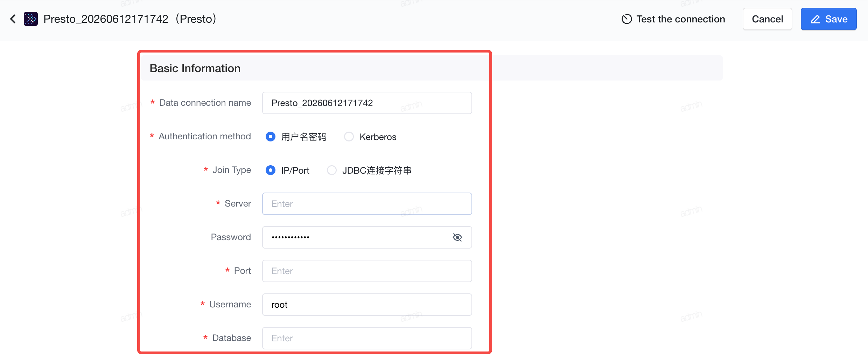
Task: Click the Test the connection clock icon
Action: pyautogui.click(x=626, y=19)
